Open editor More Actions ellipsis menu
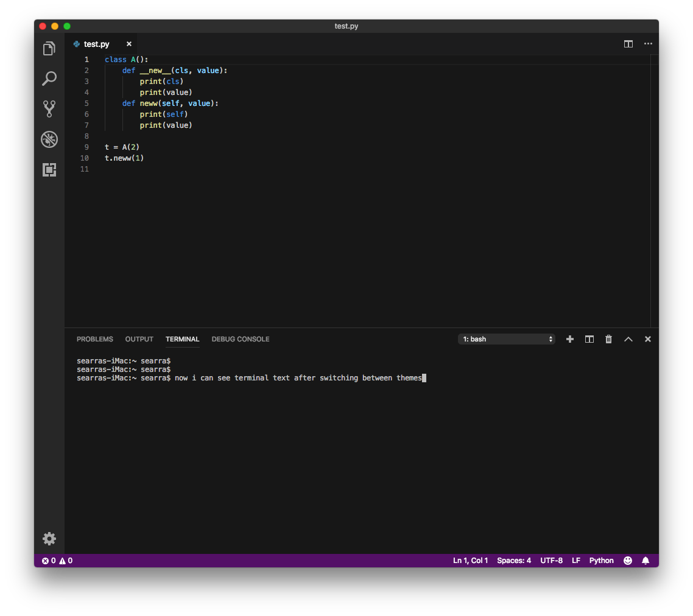 point(648,44)
